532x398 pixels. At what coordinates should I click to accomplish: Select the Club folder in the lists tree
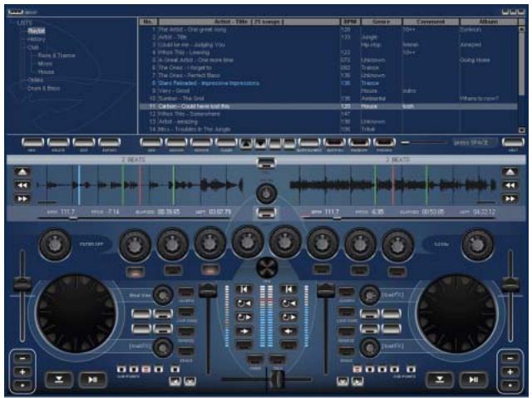[33, 47]
